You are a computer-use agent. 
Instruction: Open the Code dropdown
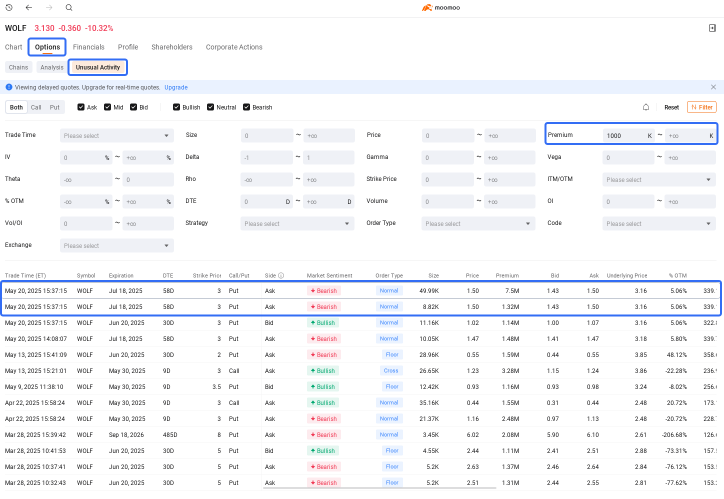pos(659,223)
